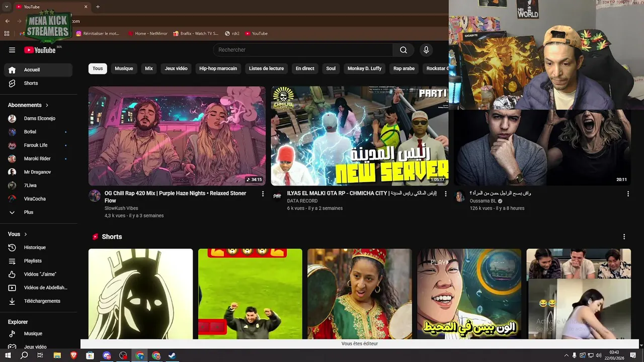Screen dimensions: 644x362
Task: Focus the Rechercher search field
Action: [303, 50]
